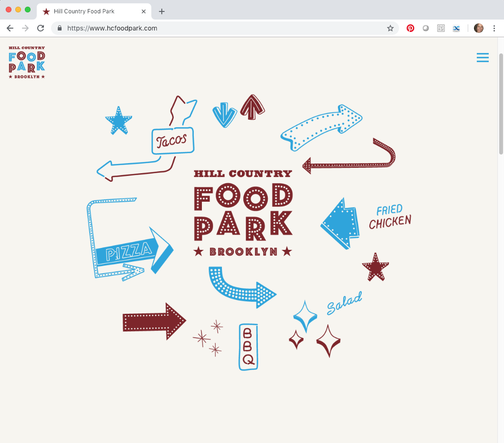The height and width of the screenshot is (443, 504).
Task: Click the Salad script text
Action: (345, 303)
